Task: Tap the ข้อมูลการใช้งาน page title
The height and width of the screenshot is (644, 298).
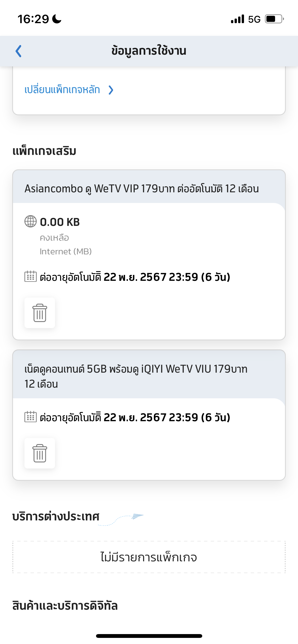Action: coord(149,51)
